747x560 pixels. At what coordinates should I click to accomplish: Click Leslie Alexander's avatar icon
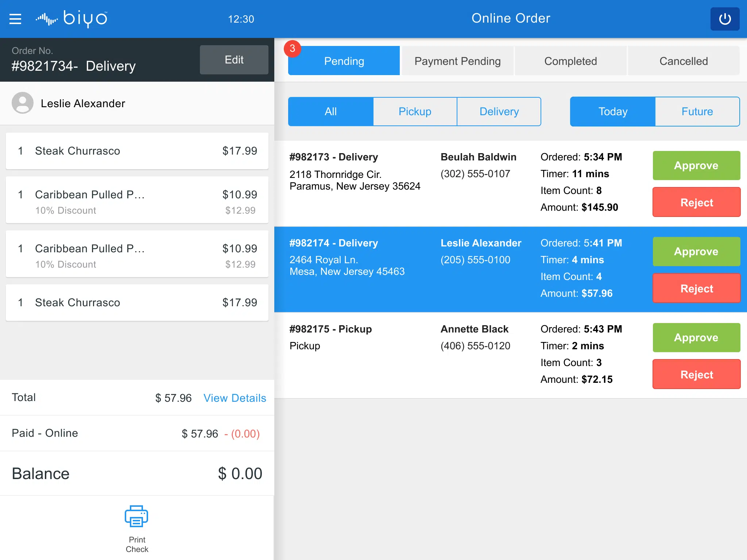(23, 103)
